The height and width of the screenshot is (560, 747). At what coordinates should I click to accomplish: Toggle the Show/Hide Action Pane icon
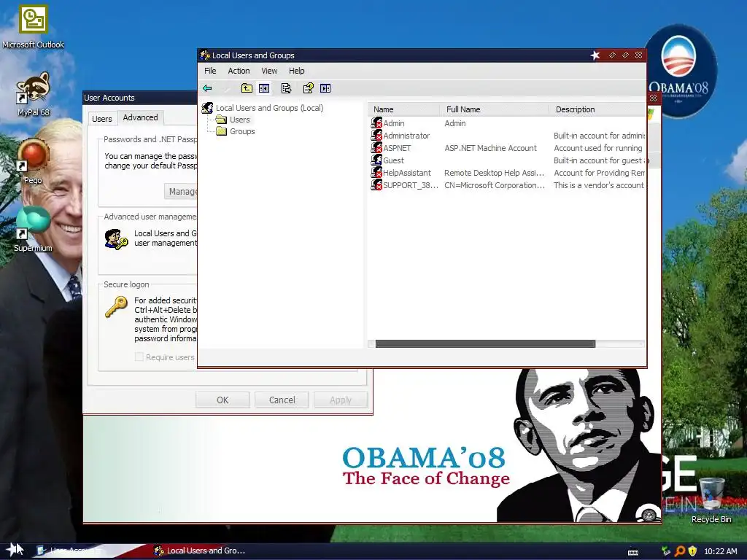pyautogui.click(x=325, y=88)
